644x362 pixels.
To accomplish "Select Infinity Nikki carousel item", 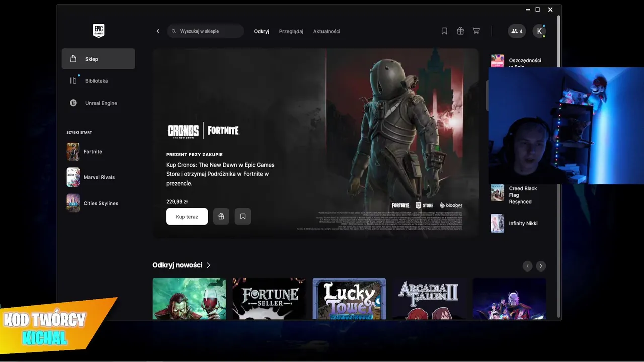I will click(x=517, y=223).
